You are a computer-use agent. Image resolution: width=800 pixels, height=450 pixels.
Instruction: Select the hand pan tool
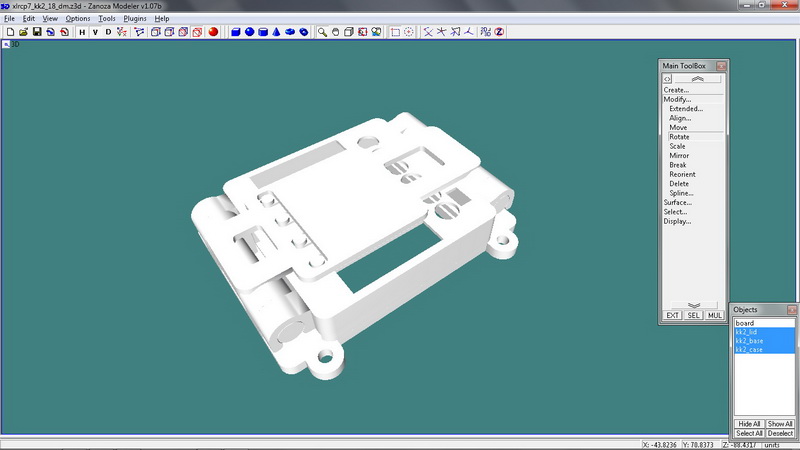coord(335,32)
